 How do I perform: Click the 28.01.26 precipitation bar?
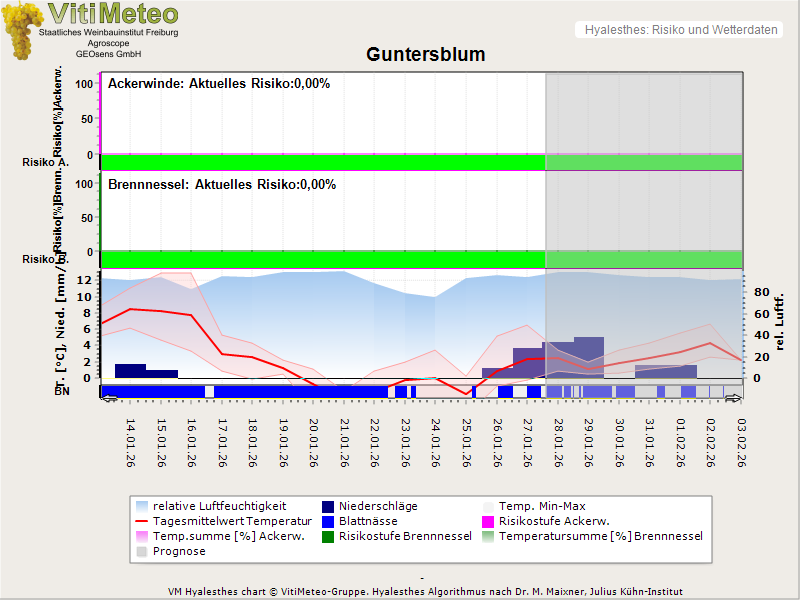coord(559,360)
